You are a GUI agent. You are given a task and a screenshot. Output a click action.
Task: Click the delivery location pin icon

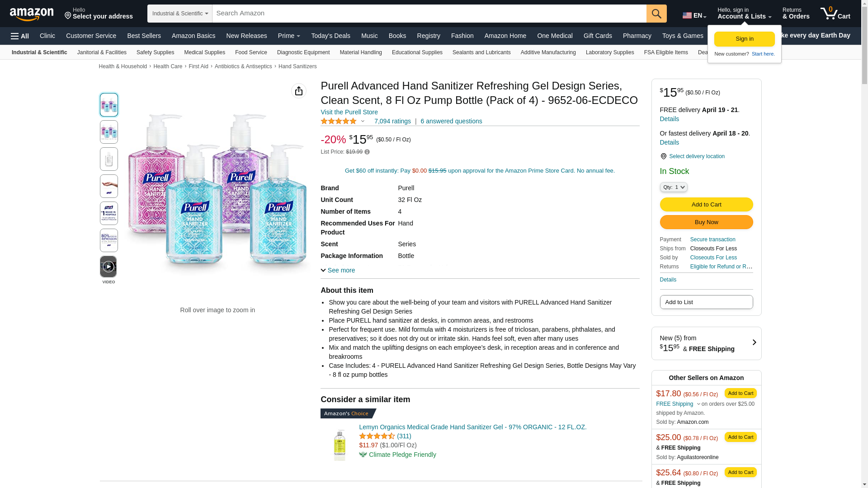click(663, 156)
